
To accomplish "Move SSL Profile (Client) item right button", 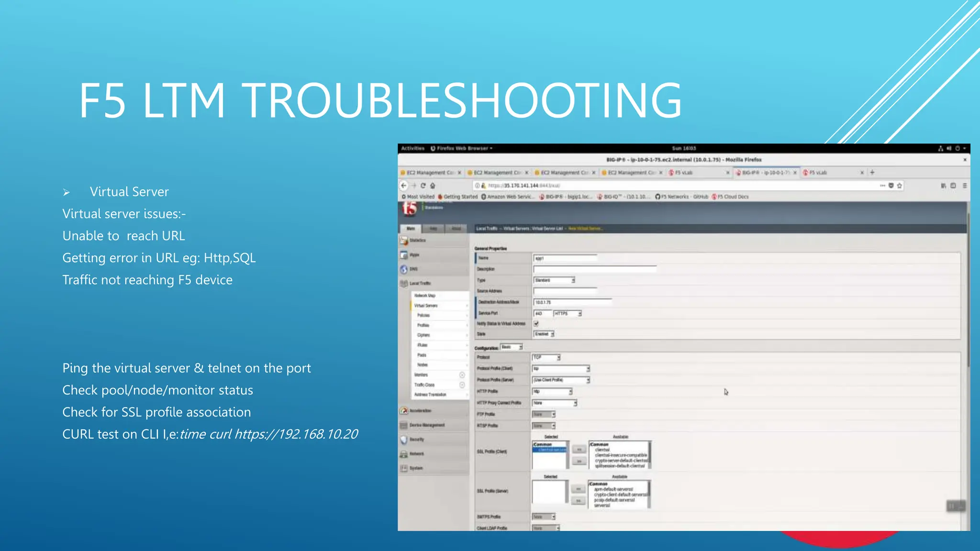I will click(579, 461).
